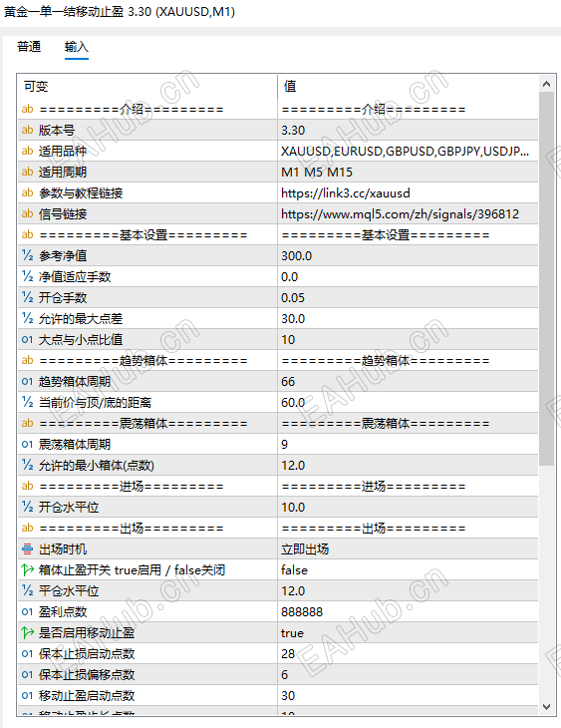Click the ab icon beside 适用品种
The height and width of the screenshot is (728, 561).
tap(27, 151)
